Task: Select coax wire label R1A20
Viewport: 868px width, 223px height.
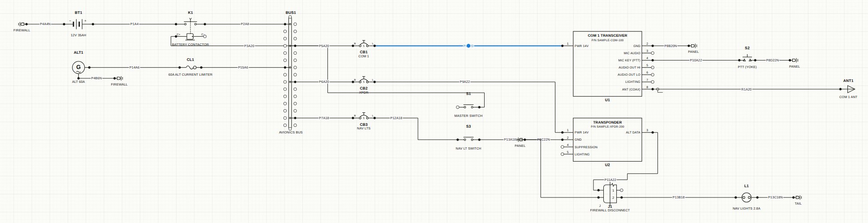Action: coord(746,89)
